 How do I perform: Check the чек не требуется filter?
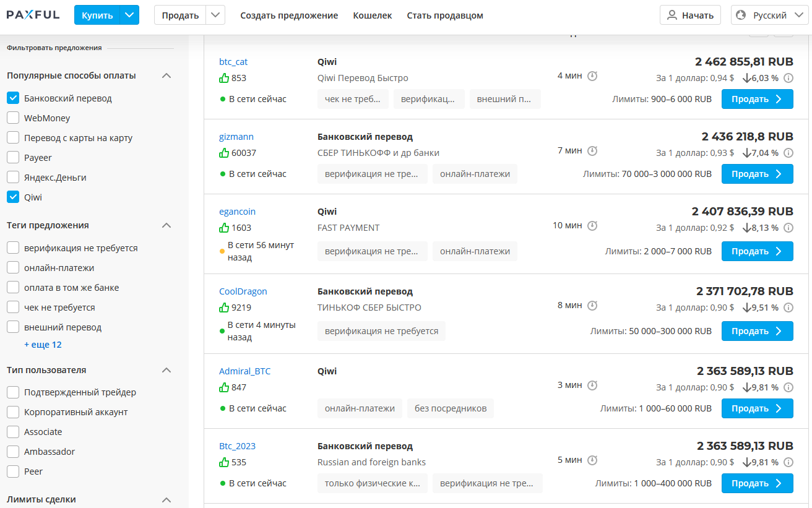coord(13,308)
